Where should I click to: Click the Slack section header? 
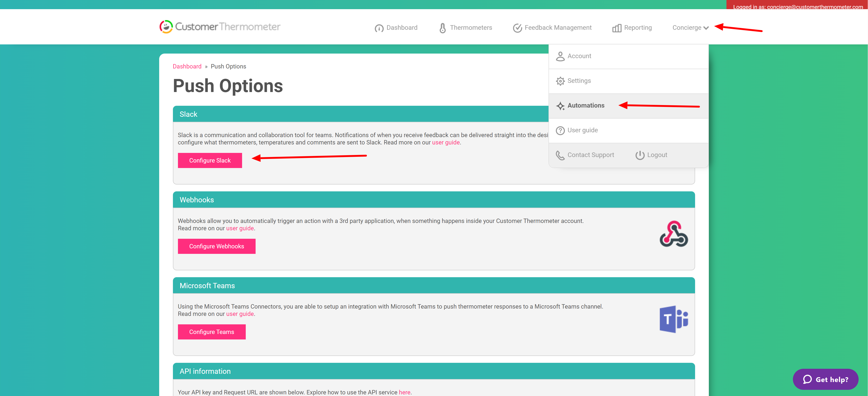point(360,114)
